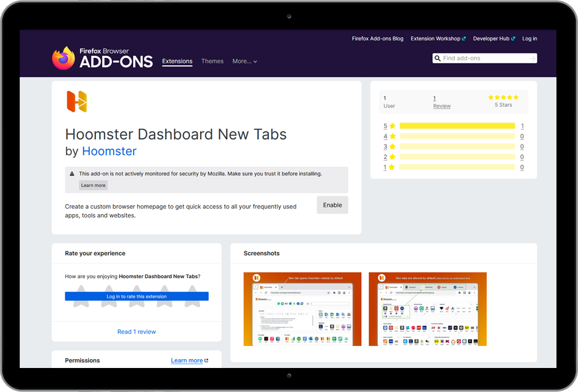Click the star icon in the 2-star row
The image size is (578, 392).
click(x=393, y=157)
